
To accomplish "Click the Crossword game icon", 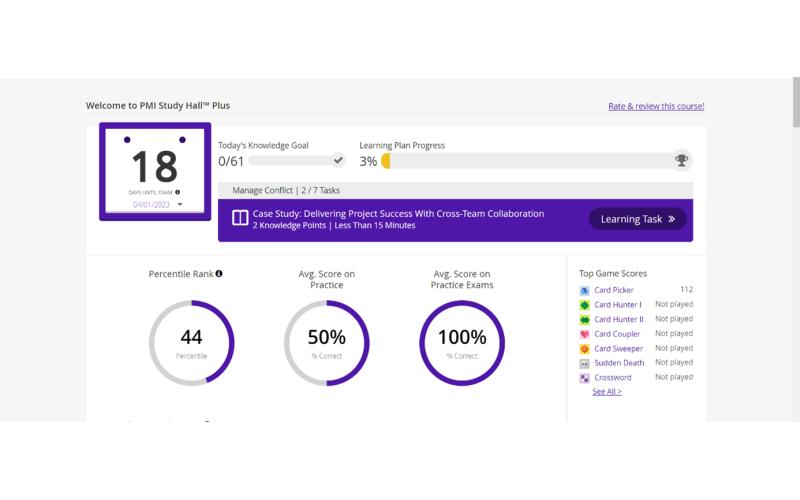I will [x=585, y=378].
